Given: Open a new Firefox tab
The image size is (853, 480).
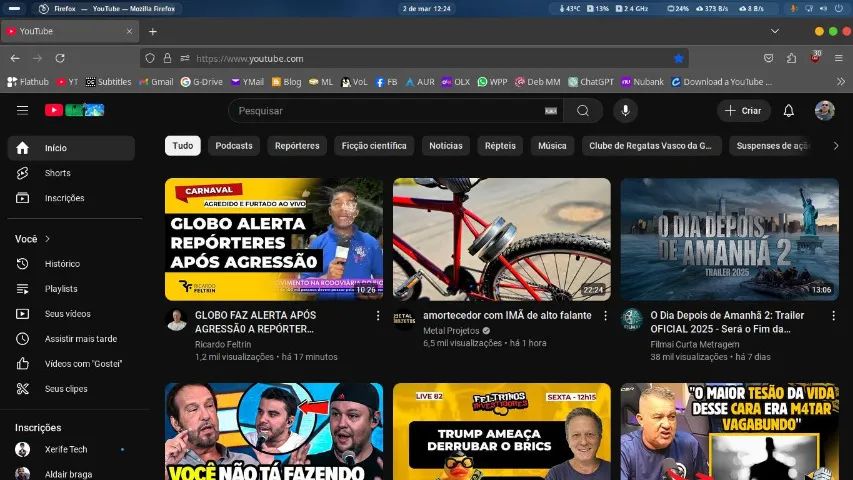Looking at the screenshot, I should click(x=153, y=32).
